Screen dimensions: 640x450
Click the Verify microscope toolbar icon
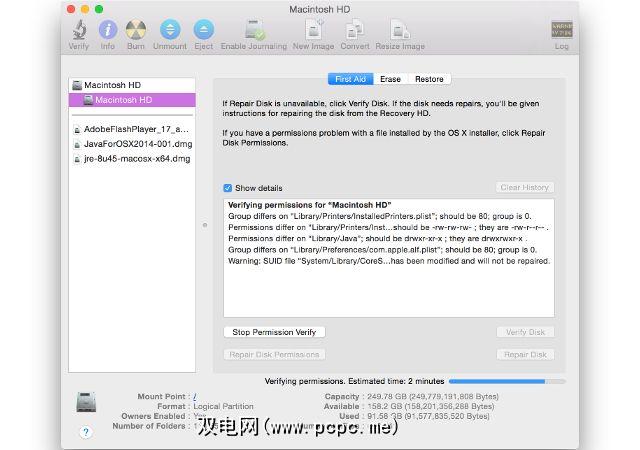79,30
